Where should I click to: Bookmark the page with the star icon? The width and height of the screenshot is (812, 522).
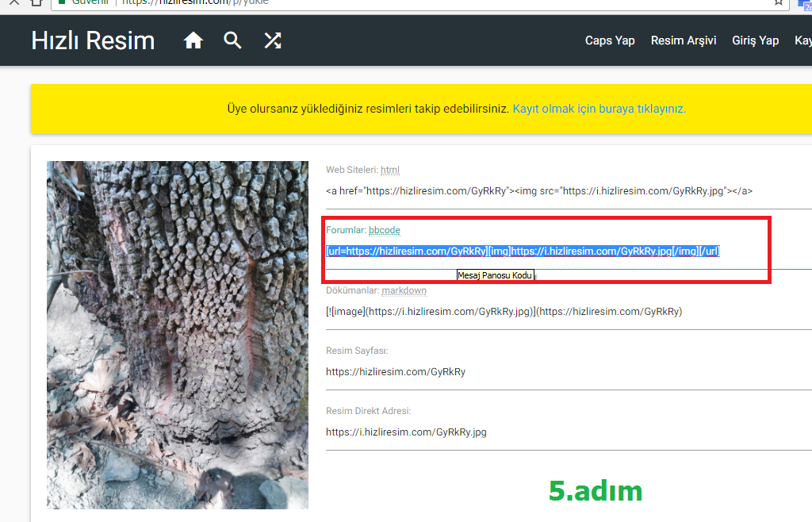(779, 2)
